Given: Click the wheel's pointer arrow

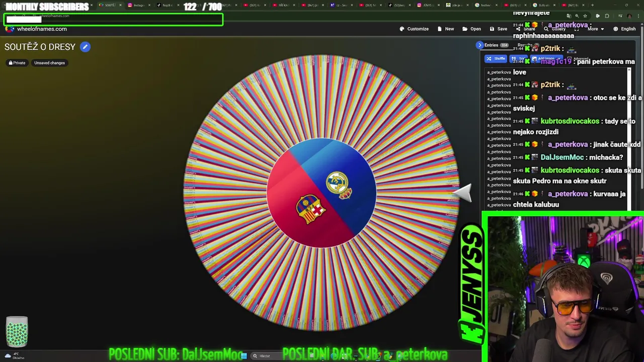Looking at the screenshot, I should (x=462, y=193).
